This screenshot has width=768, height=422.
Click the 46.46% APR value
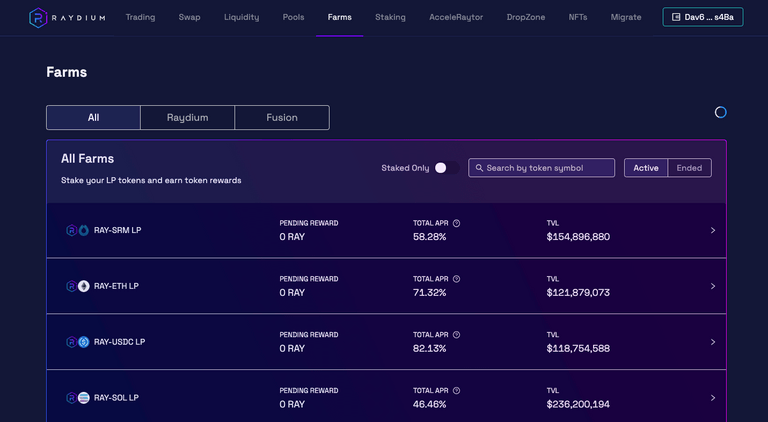(x=430, y=404)
